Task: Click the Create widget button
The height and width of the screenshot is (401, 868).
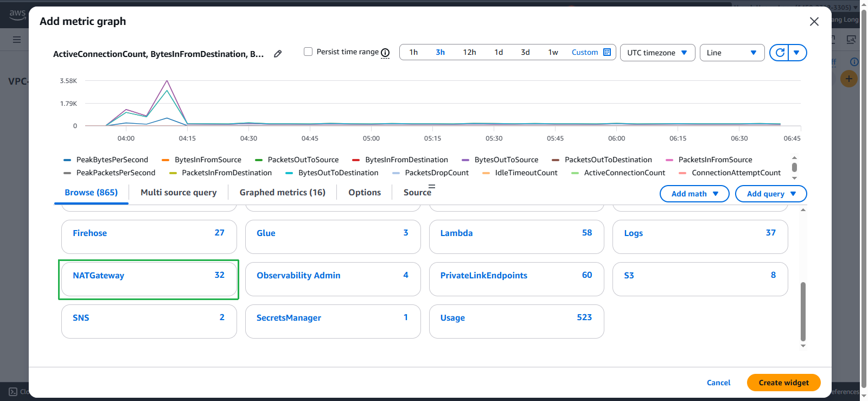Action: click(784, 383)
